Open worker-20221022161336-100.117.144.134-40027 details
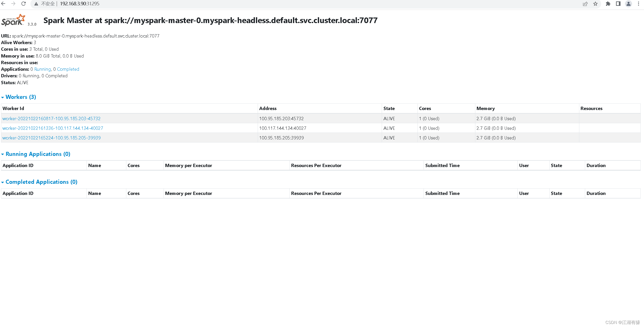The width and height of the screenshot is (644, 327). coord(53,128)
